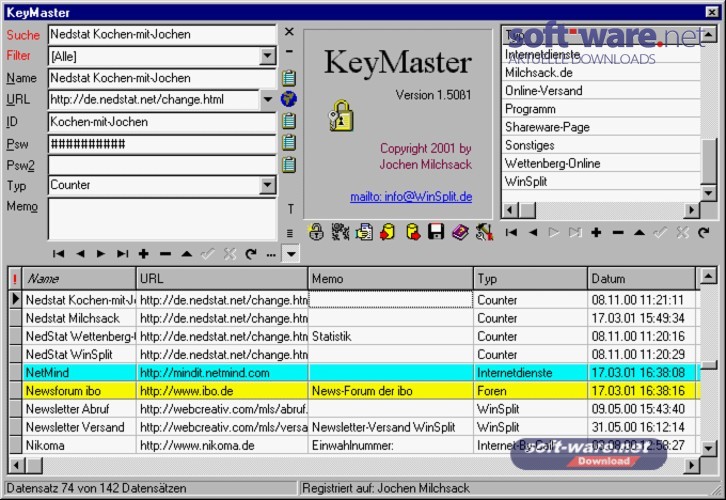Click the Nikoma name cell
Image resolution: width=726 pixels, height=500 pixels.
[x=79, y=445]
